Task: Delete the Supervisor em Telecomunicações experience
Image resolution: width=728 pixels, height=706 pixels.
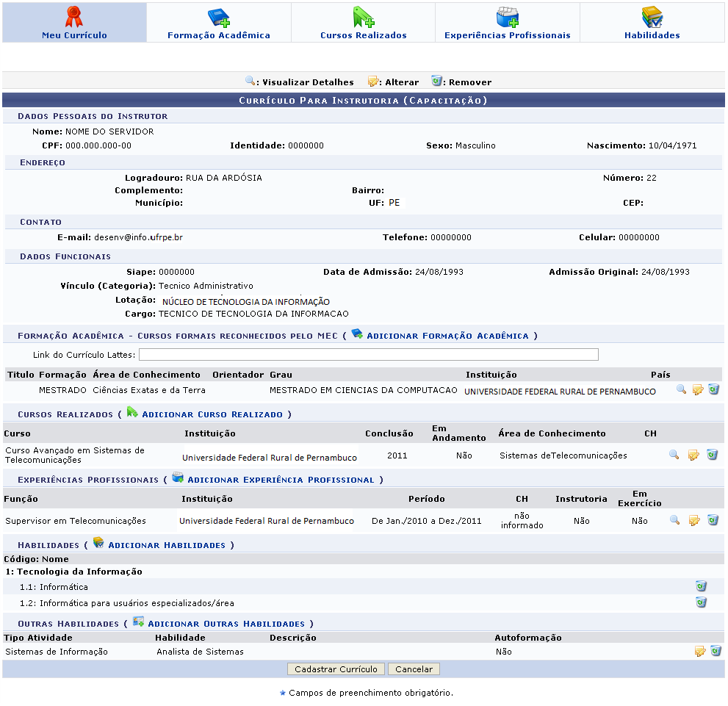Action: (x=713, y=521)
